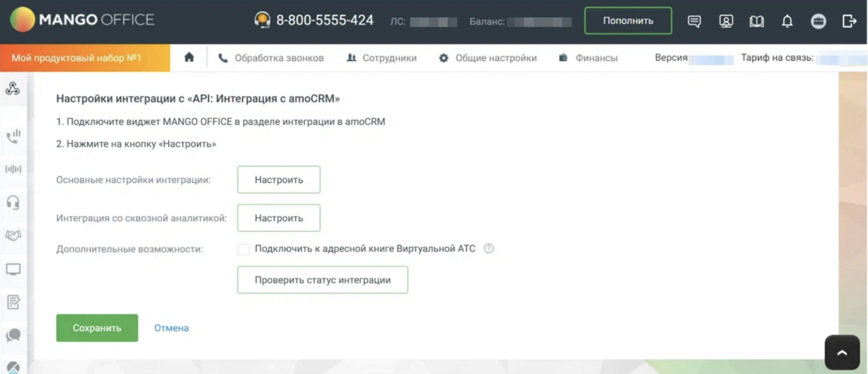Open the call statistics sidebar icon
Image resolution: width=868 pixels, height=374 pixels.
pyautogui.click(x=13, y=136)
